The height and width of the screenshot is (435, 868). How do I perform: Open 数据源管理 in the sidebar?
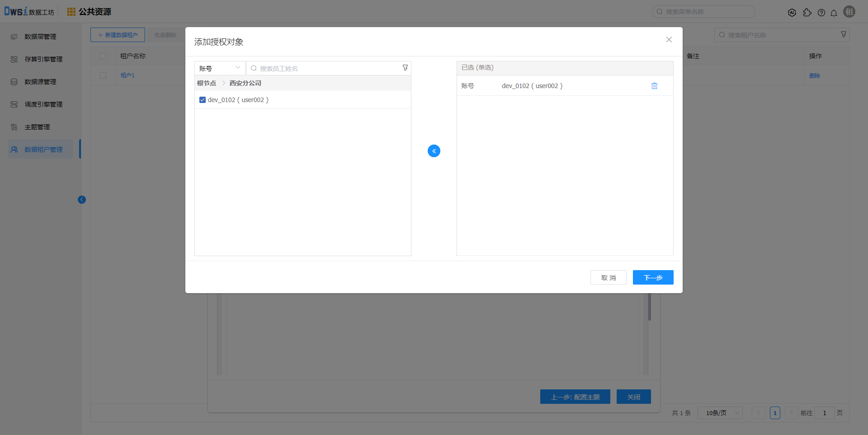pos(40,82)
